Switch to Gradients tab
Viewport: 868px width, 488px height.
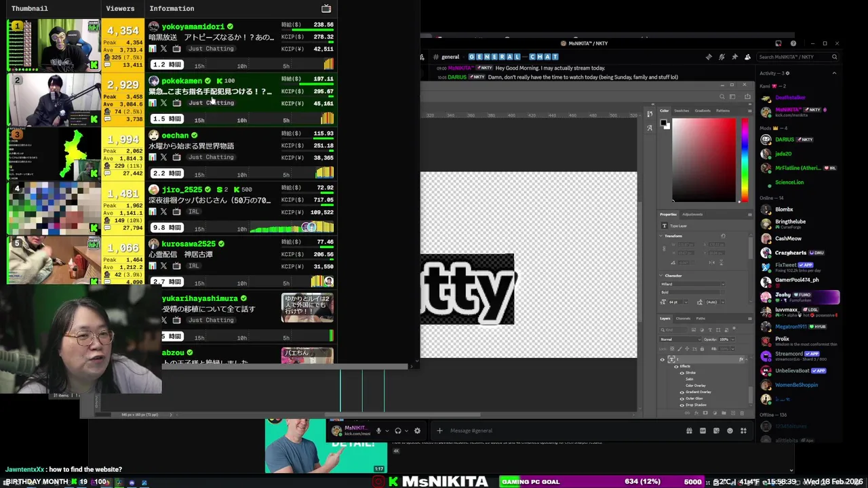click(x=703, y=110)
